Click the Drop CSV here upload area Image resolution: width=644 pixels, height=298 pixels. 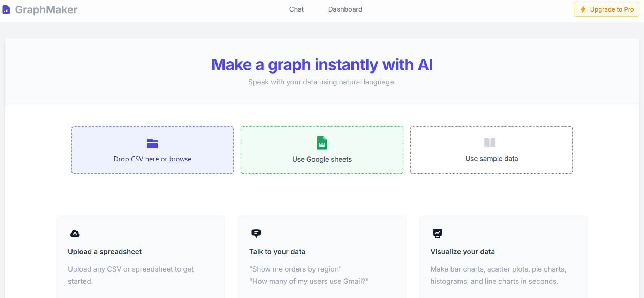tap(152, 150)
